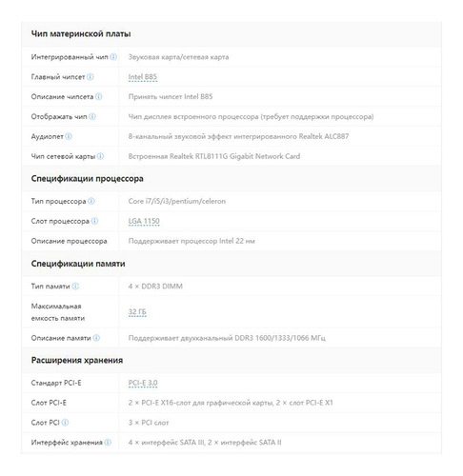Viewport: 463px width, 476px height.
Task: Click the Расширения хранения section heading
Action: [77, 360]
